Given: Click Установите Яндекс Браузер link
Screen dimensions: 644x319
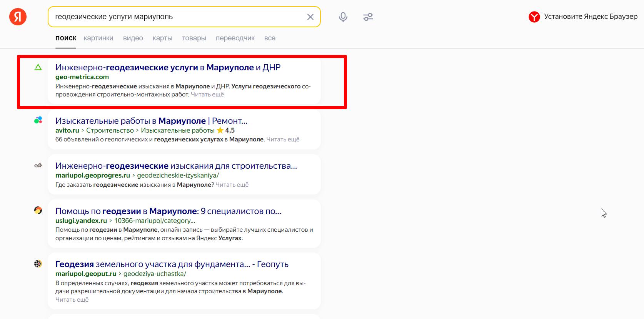Looking at the screenshot, I should (x=591, y=17).
